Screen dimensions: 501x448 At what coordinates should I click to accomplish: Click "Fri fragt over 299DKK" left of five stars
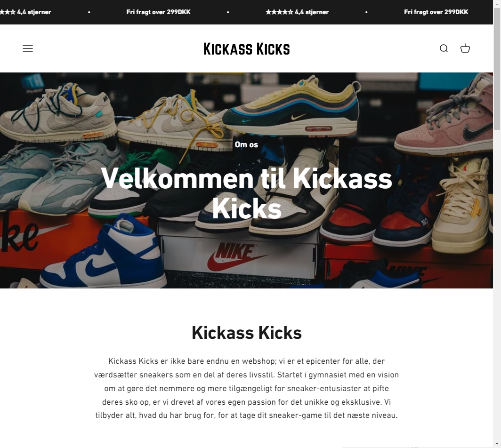[x=159, y=12]
